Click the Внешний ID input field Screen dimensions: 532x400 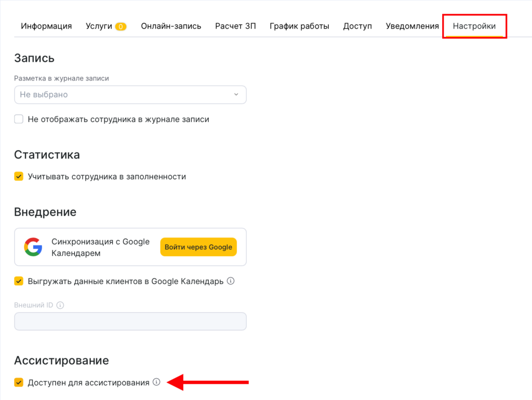click(x=130, y=322)
